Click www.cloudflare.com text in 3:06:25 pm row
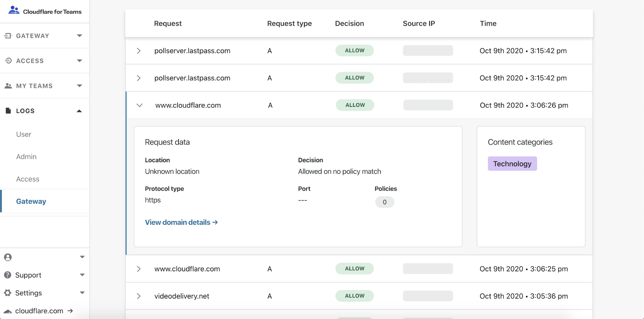Viewport: 644px width, 319px height. [x=187, y=269]
